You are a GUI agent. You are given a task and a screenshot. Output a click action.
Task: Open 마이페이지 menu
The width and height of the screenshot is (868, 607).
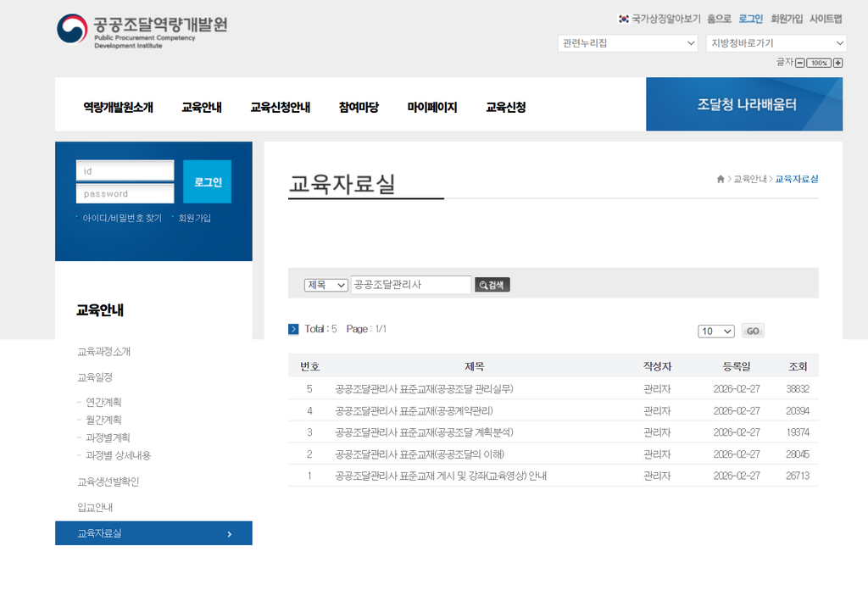(431, 107)
